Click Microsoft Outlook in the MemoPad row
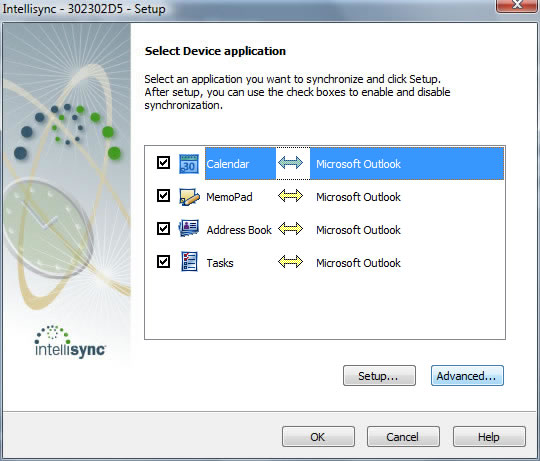Viewport: 540px width, 461px height. 359,197
